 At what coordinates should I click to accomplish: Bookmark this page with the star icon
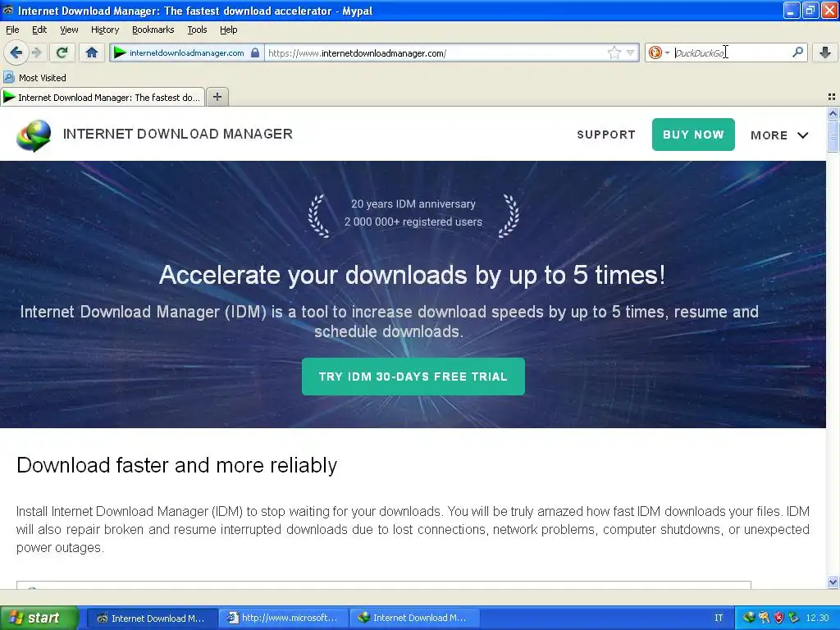[614, 52]
